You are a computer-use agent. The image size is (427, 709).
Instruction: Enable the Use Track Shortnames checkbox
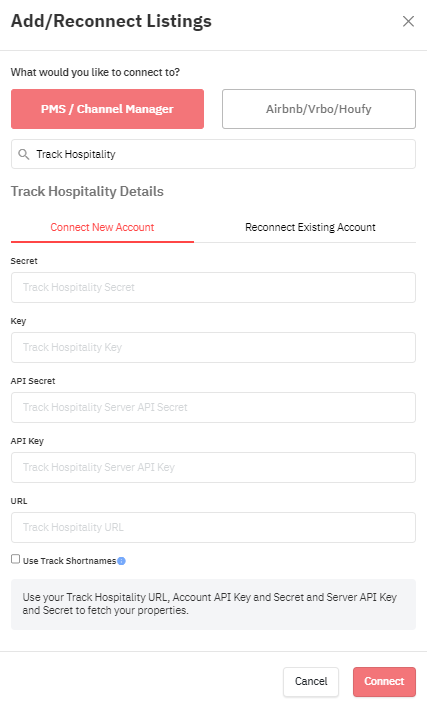pyautogui.click(x=15, y=559)
